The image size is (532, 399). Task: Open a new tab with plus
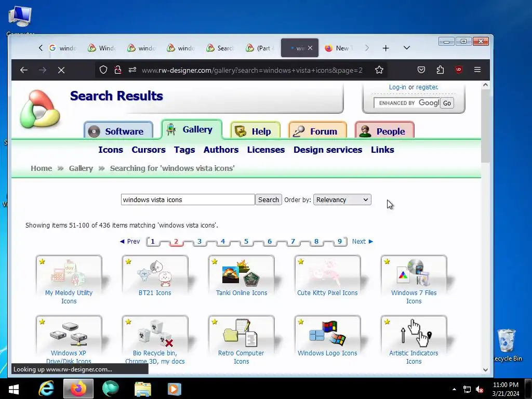(385, 48)
